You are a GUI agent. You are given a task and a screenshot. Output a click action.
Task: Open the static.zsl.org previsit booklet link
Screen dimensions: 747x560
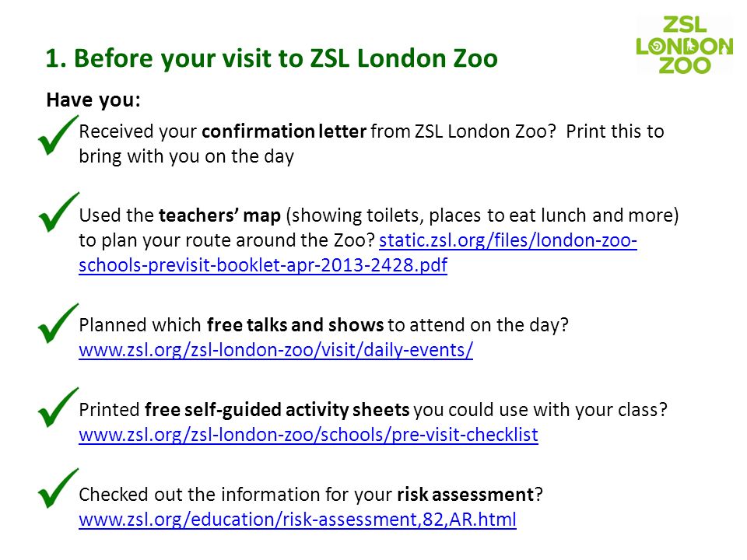click(508, 240)
